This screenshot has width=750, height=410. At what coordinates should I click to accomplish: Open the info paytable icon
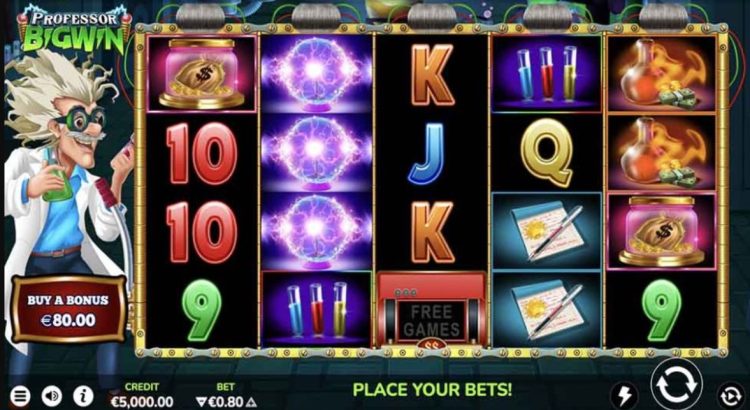(83, 396)
